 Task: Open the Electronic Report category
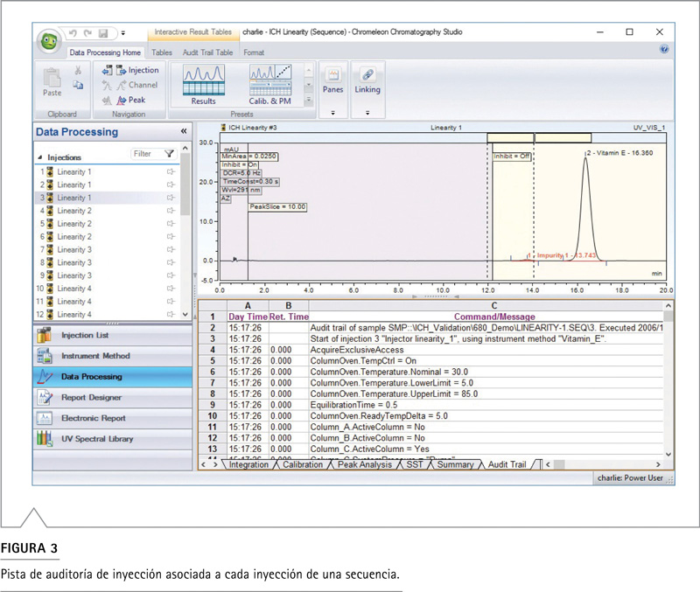click(113, 418)
